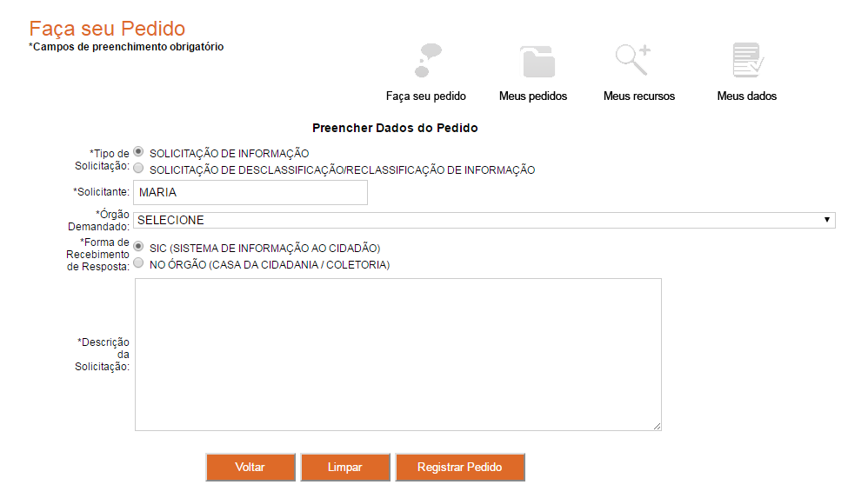The image size is (868, 498).
Task: Navigate to 'Meus recursos' menu label
Action: pos(639,96)
